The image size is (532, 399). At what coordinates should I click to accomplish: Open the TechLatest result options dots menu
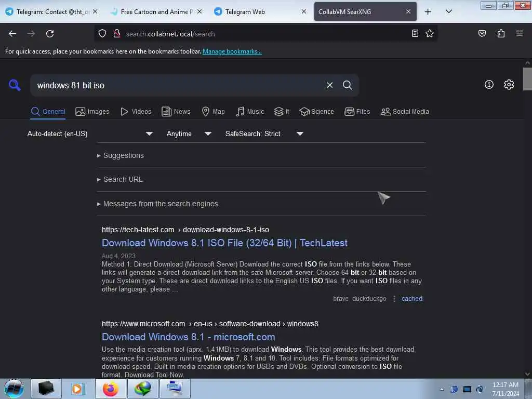(x=394, y=299)
